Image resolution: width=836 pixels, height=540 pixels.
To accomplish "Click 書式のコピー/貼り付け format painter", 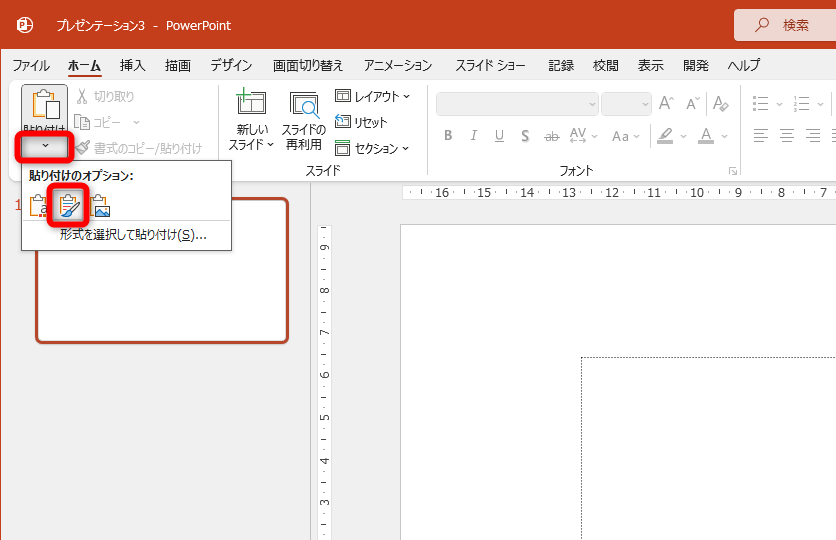I will click(x=139, y=148).
